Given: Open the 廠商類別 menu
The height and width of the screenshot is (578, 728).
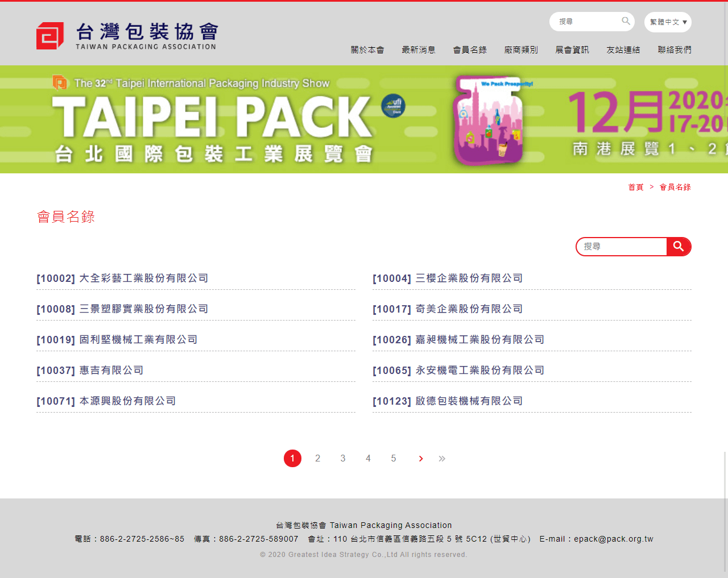Looking at the screenshot, I should coord(521,50).
